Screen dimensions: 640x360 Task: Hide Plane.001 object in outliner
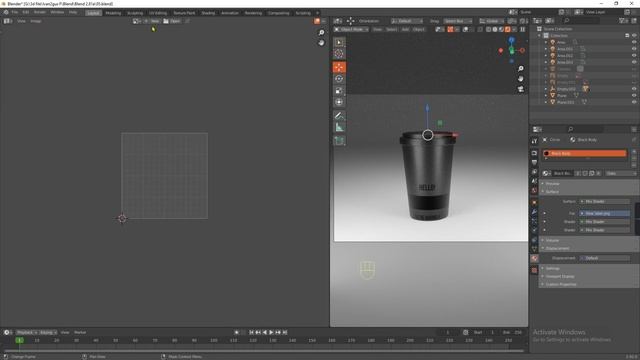click(x=634, y=102)
